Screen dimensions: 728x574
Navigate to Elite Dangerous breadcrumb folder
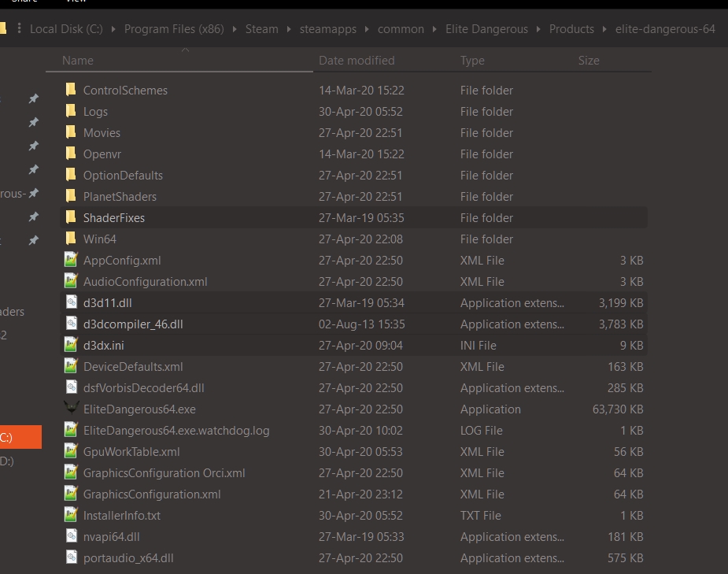pyautogui.click(x=486, y=29)
